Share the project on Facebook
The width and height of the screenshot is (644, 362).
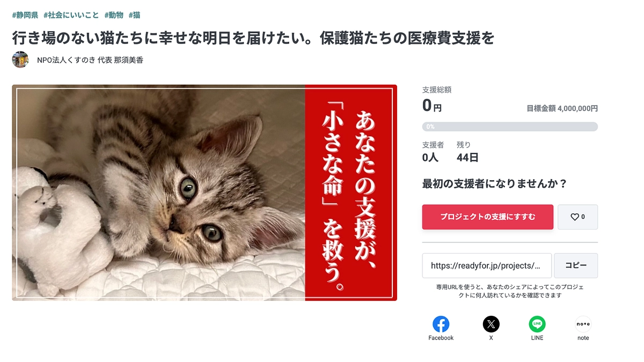441,324
